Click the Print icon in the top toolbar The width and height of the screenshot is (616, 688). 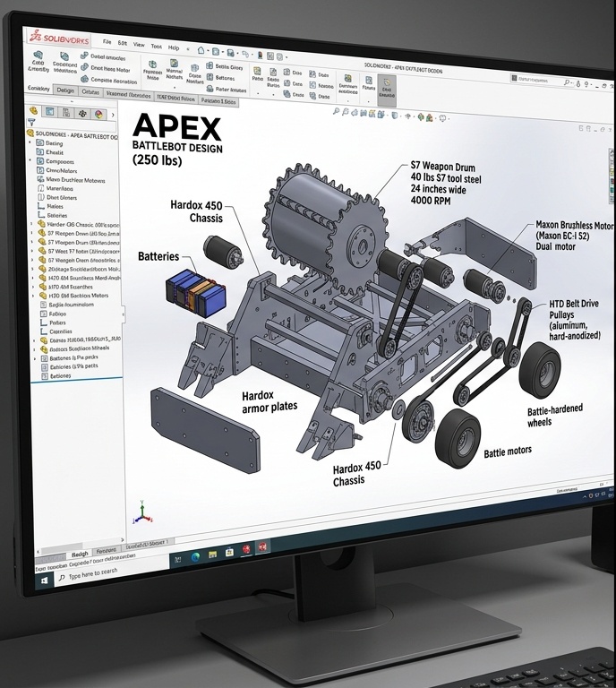[x=245, y=54]
